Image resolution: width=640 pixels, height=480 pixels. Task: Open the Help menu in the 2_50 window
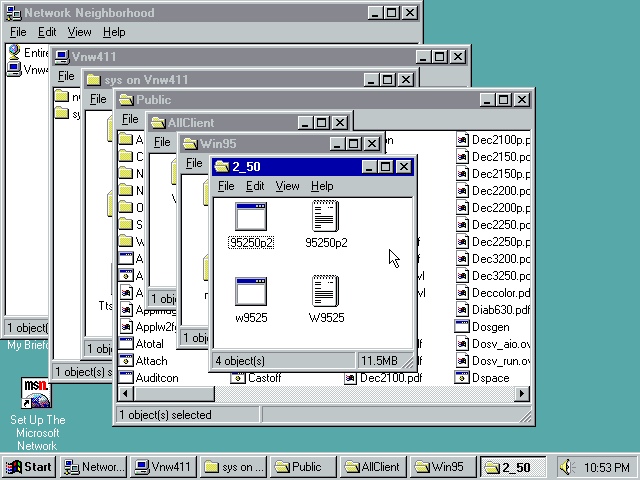click(x=322, y=186)
